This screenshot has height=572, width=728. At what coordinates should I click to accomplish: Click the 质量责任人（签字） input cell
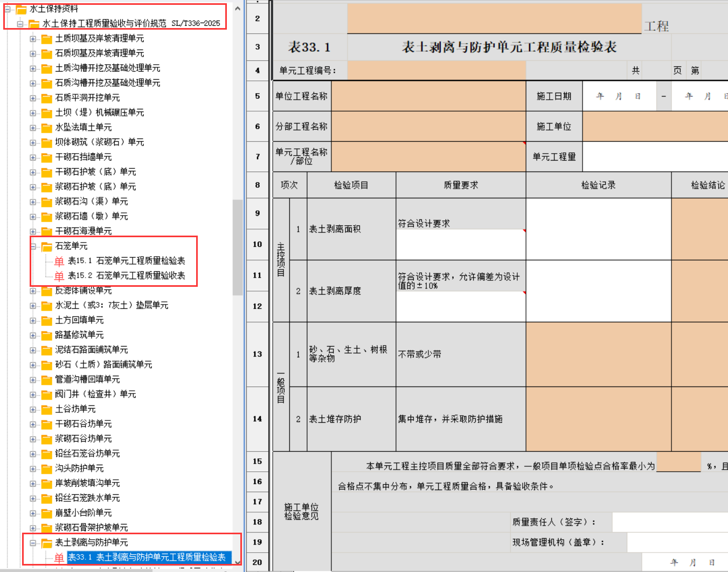[670, 522]
